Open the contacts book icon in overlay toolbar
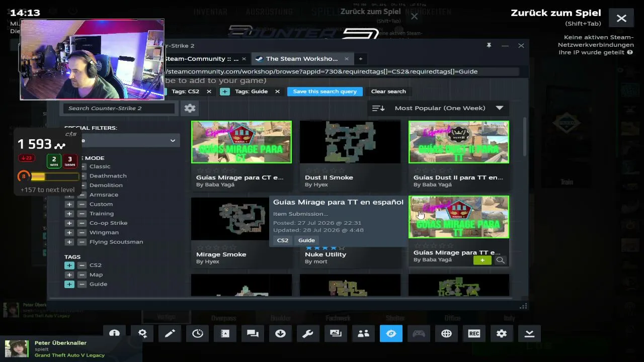 225,334
